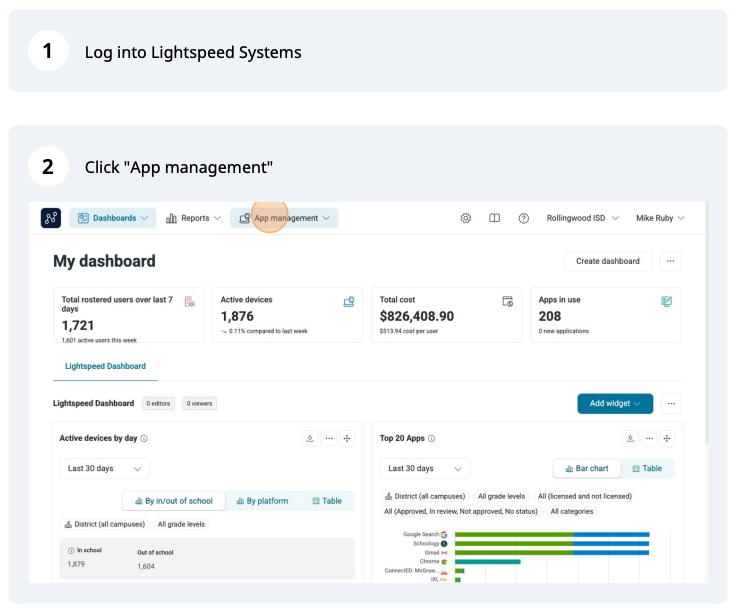Click the Chrome bar in chart
Image resolution: width=735 pixels, height=611 pixels.
488,562
